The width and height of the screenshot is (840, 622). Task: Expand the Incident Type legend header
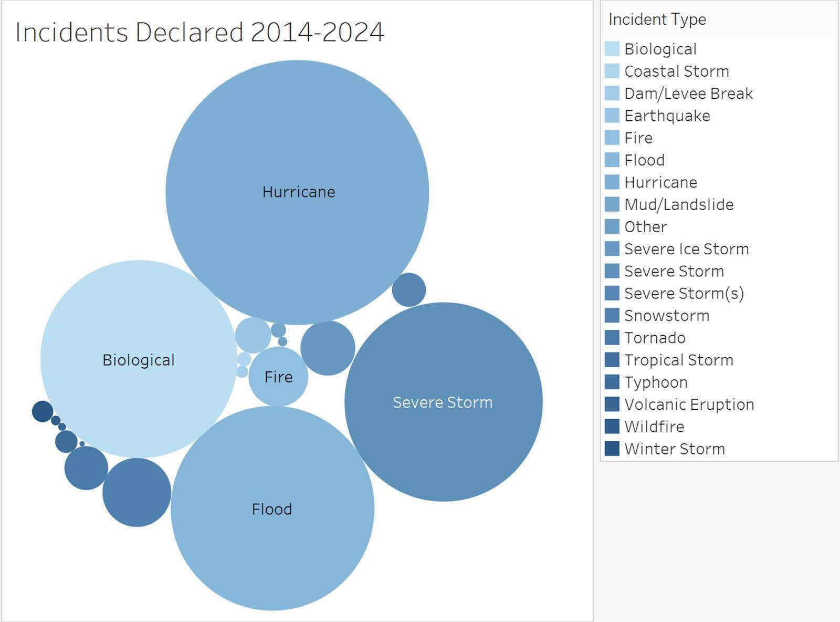pos(657,19)
